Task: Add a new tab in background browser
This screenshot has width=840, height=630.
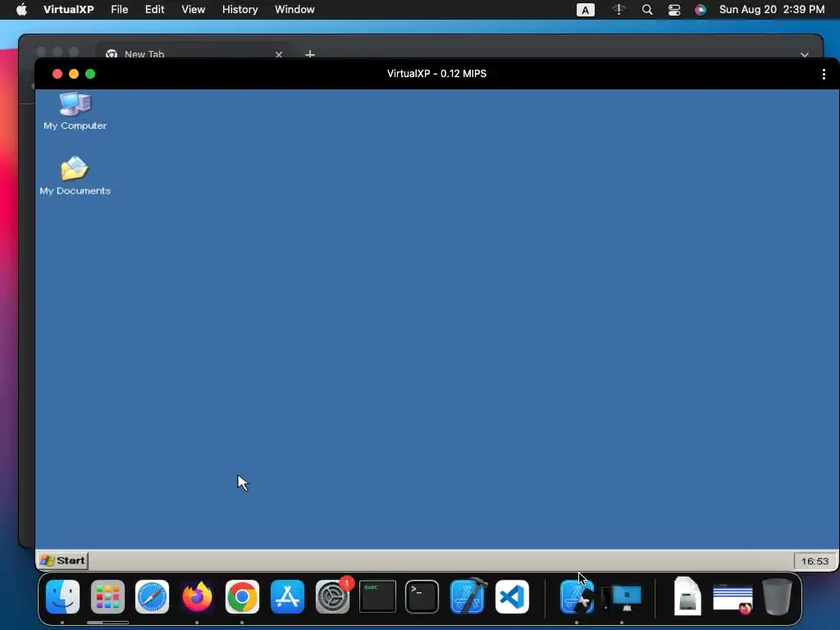Action: (309, 53)
